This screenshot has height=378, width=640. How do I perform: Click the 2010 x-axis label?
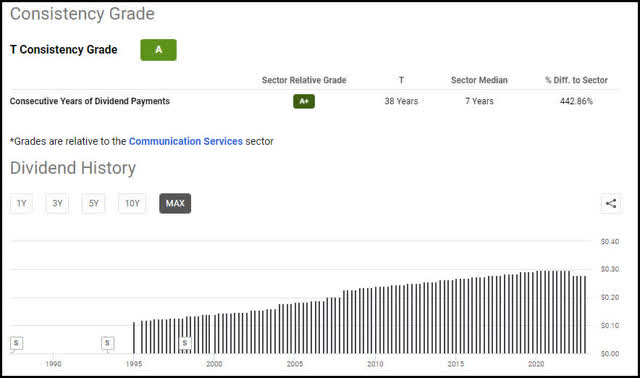click(375, 364)
